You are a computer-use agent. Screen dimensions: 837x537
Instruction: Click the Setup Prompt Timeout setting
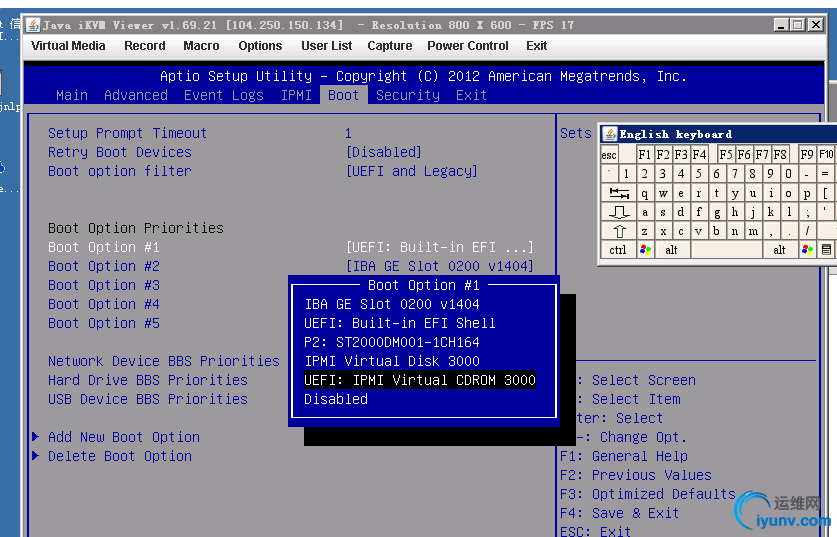coord(127,133)
